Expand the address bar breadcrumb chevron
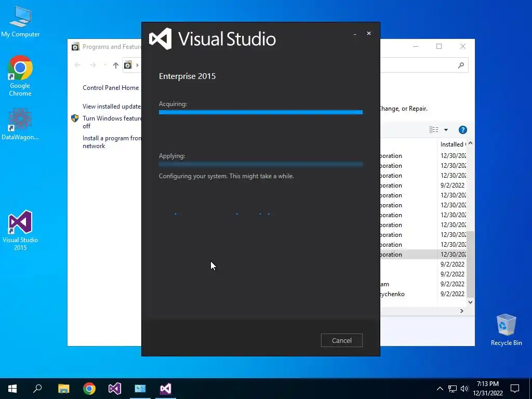Image resolution: width=532 pixels, height=399 pixels. tap(137, 65)
